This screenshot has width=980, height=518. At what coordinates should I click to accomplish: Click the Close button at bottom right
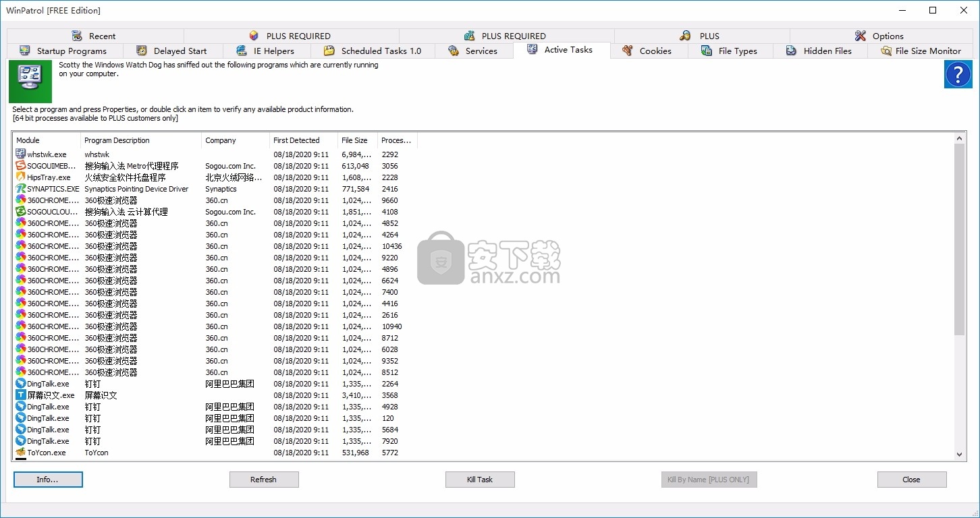(x=912, y=480)
